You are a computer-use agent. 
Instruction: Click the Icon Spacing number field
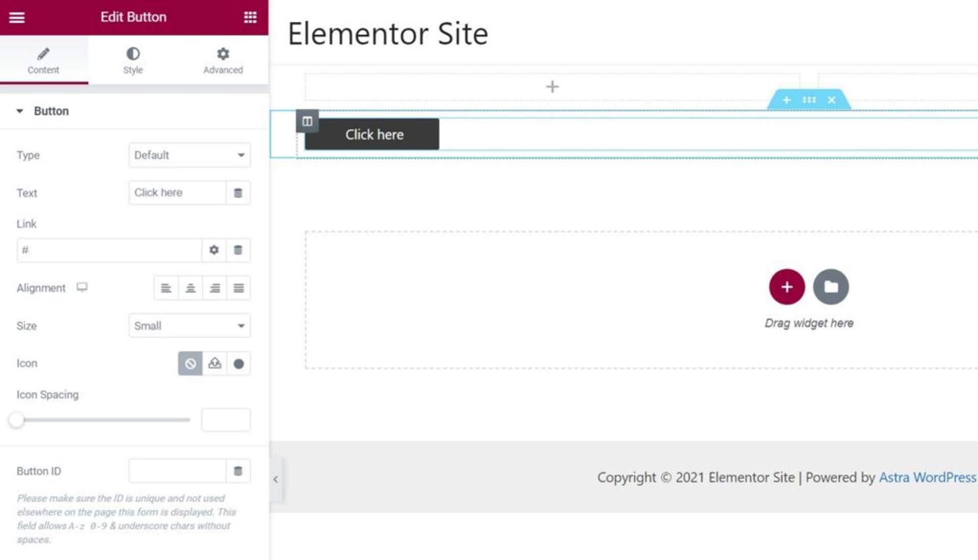click(226, 420)
